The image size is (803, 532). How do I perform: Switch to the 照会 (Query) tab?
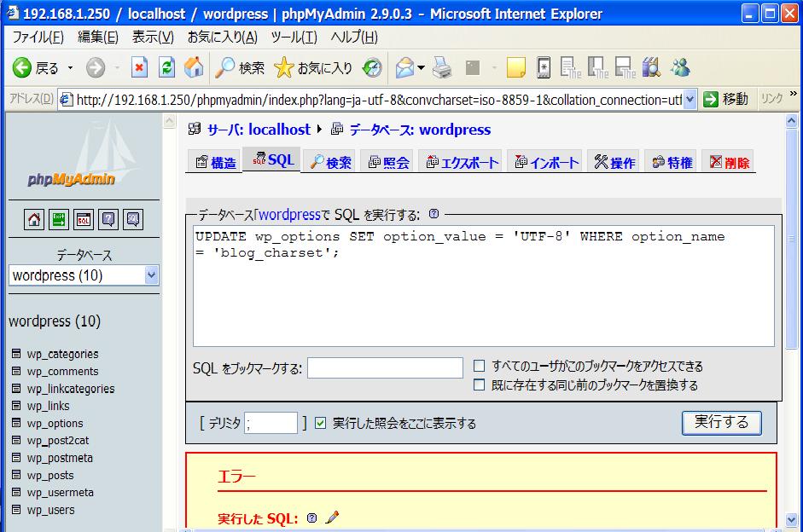tap(388, 162)
